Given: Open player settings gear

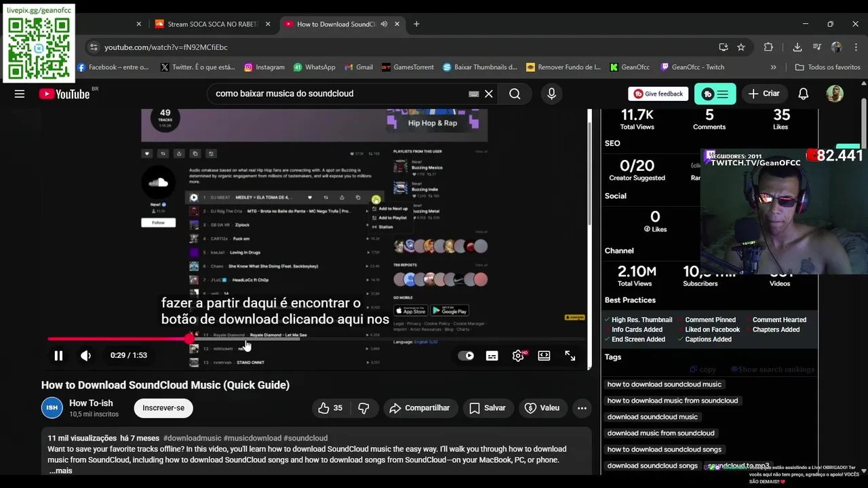Looking at the screenshot, I should (518, 356).
